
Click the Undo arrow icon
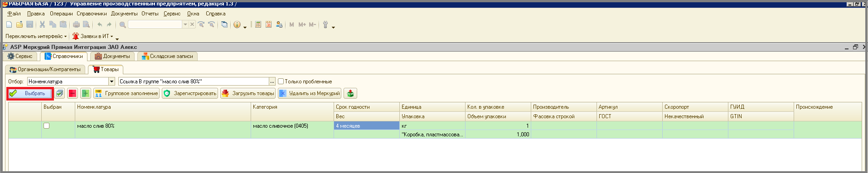[99, 24]
